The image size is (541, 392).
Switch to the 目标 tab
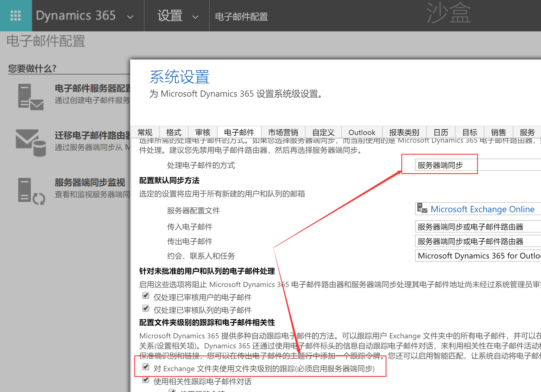470,132
